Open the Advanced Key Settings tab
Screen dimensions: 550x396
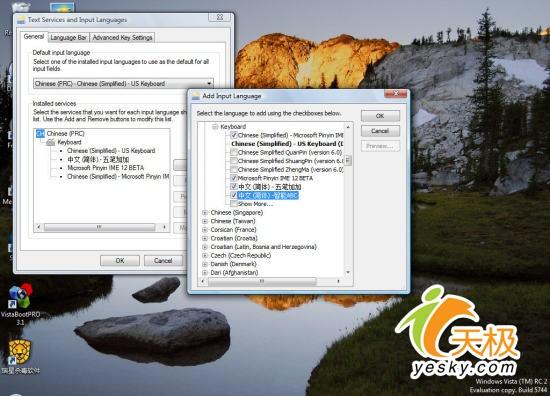coord(122,38)
